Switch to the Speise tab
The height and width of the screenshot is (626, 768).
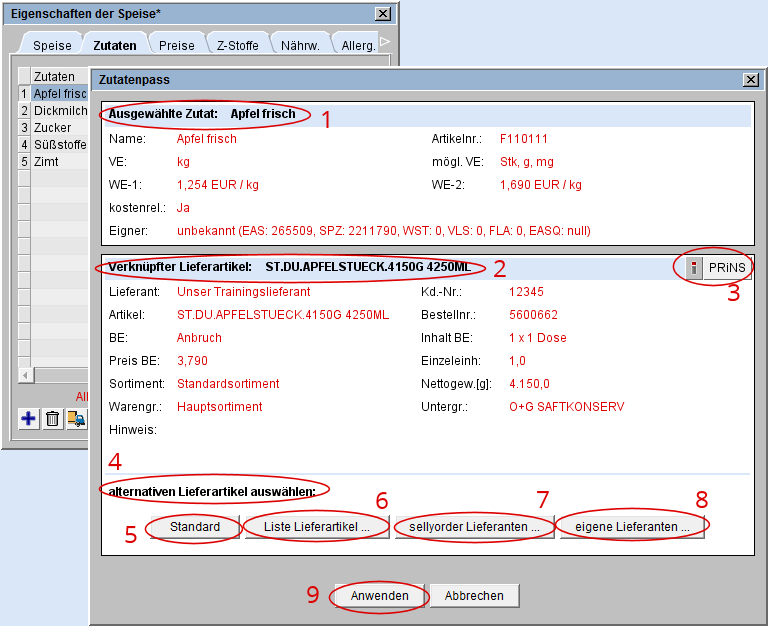tap(52, 46)
